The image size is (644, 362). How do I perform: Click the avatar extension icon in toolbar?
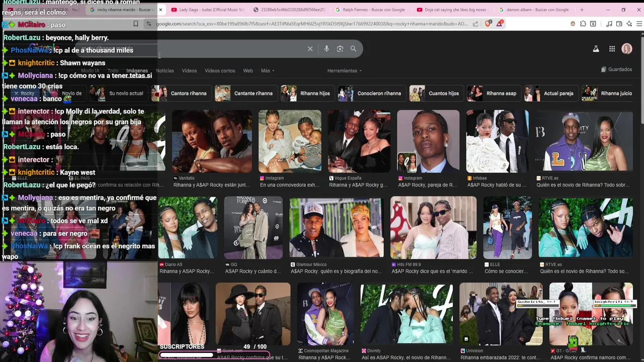point(573,24)
